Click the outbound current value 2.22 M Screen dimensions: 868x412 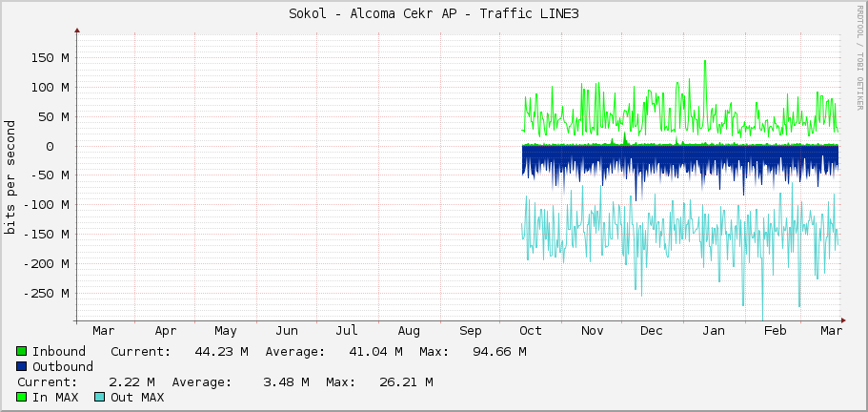132,382
